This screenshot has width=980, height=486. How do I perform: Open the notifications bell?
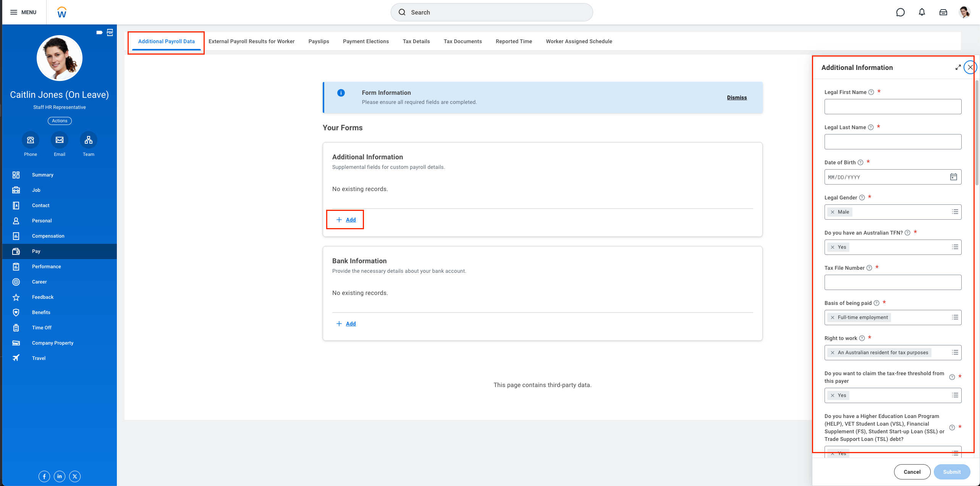[922, 12]
